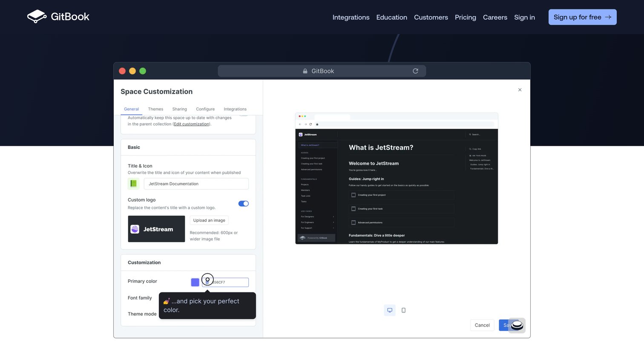Click the JetStream Documentation title field
This screenshot has width=644, height=347.
(x=196, y=184)
